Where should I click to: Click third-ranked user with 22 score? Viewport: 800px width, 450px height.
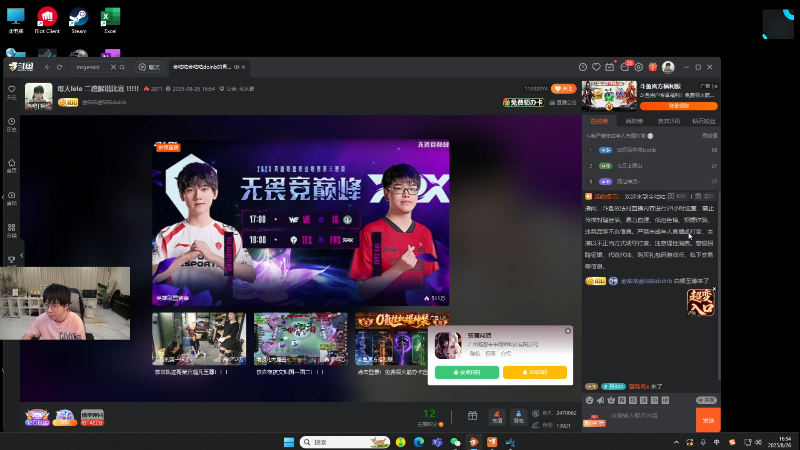click(x=652, y=182)
